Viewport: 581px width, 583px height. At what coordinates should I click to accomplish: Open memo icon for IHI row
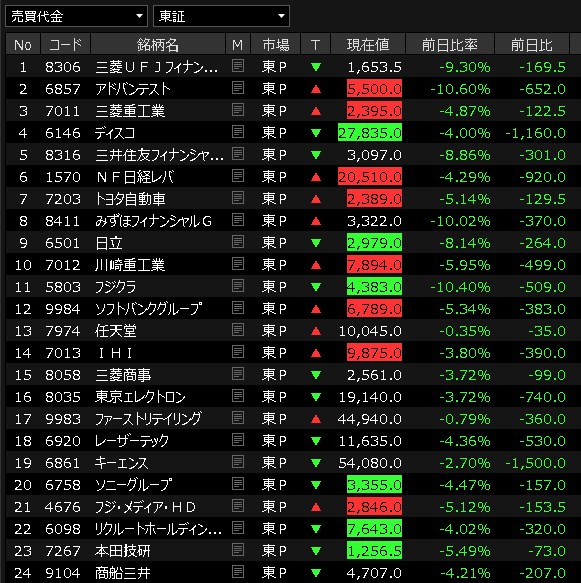(x=238, y=352)
